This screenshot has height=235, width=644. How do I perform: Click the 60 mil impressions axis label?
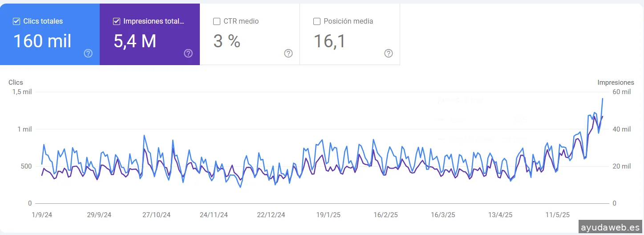pos(621,92)
